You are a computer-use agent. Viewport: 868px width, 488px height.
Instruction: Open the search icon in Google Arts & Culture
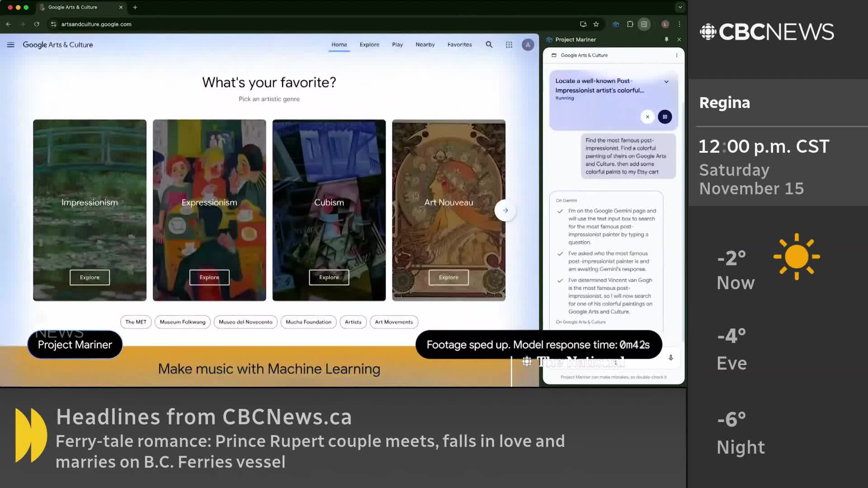click(489, 44)
